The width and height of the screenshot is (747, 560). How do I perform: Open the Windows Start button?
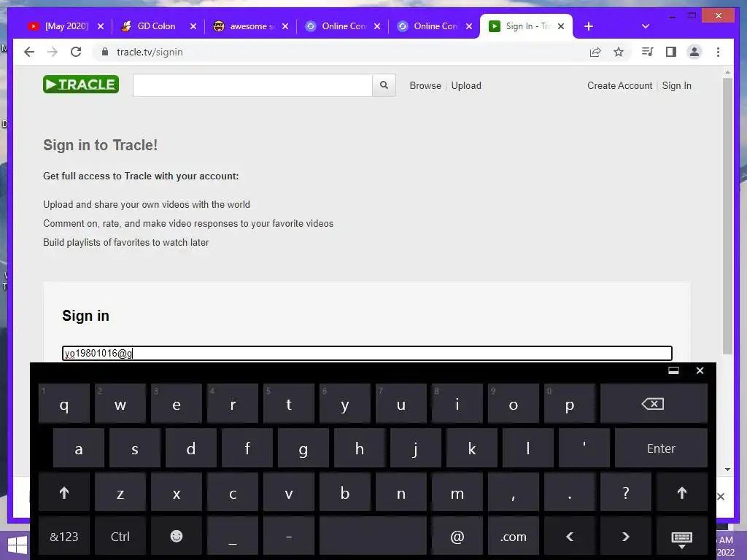(x=17, y=545)
